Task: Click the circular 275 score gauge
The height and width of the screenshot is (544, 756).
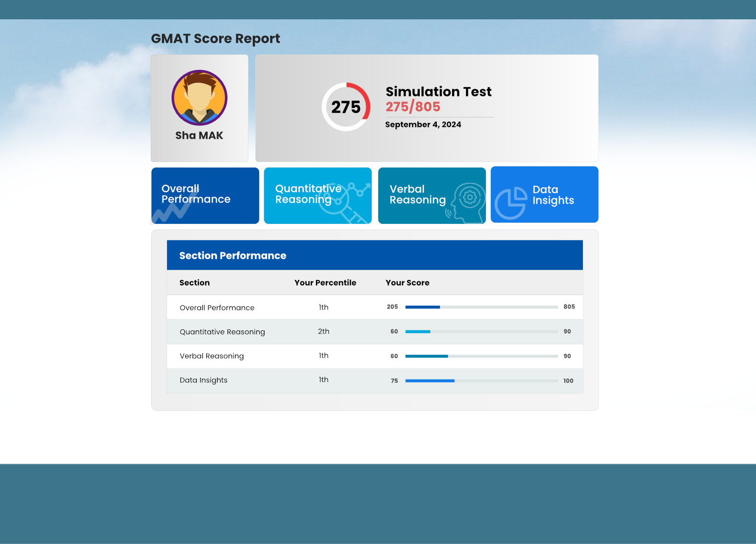Action: pos(346,107)
